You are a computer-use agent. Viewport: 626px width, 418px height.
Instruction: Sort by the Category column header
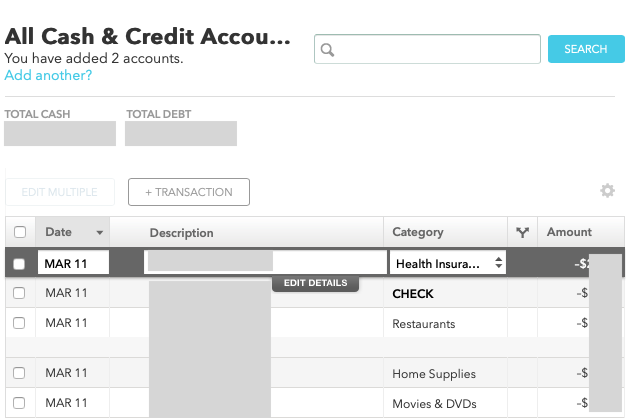point(418,232)
